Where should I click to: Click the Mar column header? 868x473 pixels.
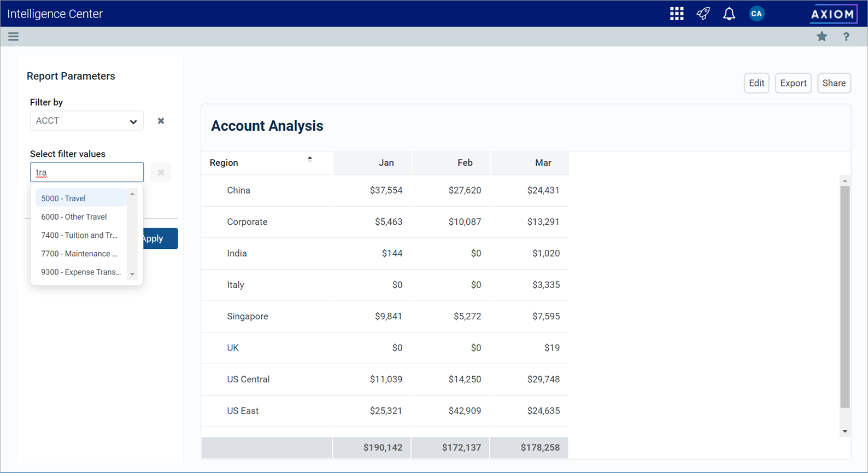530,163
